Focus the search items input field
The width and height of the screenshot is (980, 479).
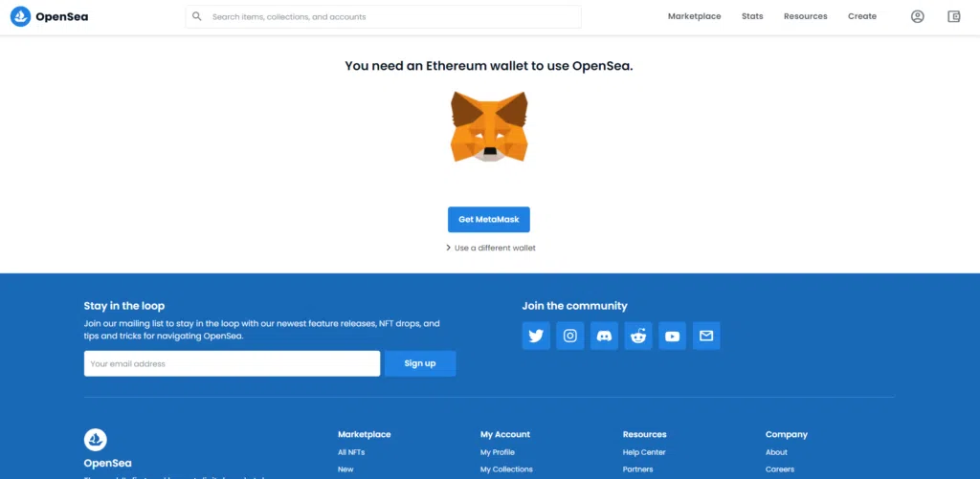coord(384,17)
